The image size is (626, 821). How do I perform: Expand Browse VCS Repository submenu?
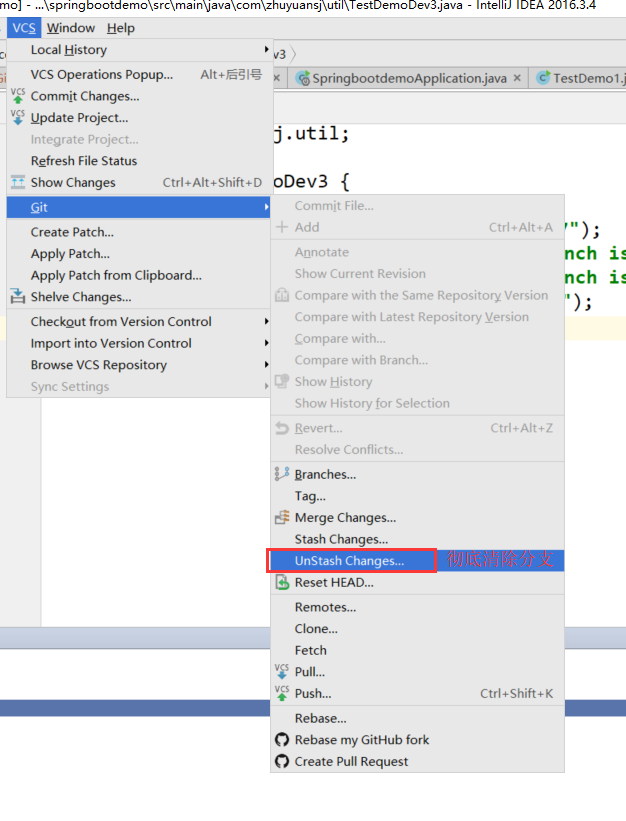click(266, 364)
